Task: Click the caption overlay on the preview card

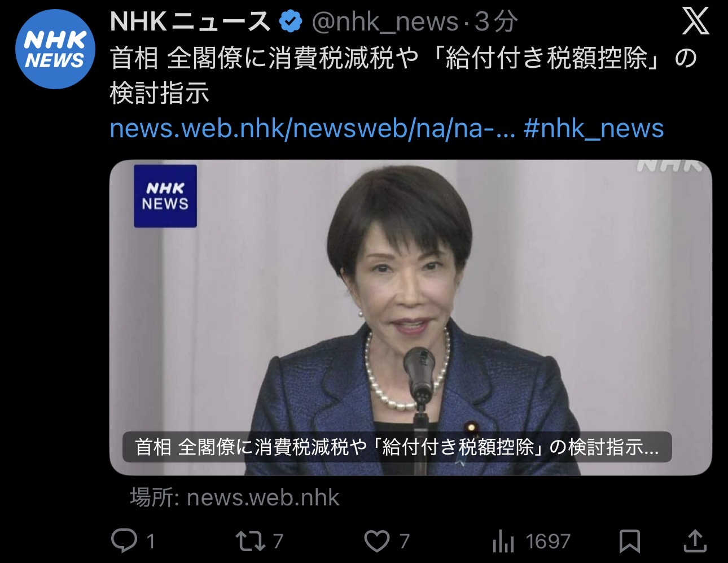Action: [x=397, y=447]
